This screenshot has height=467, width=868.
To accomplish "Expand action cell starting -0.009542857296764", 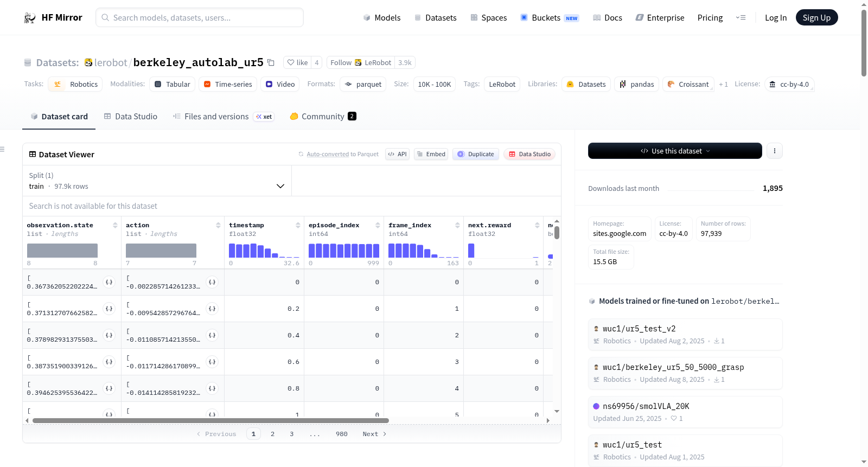I will pyautogui.click(x=212, y=309).
